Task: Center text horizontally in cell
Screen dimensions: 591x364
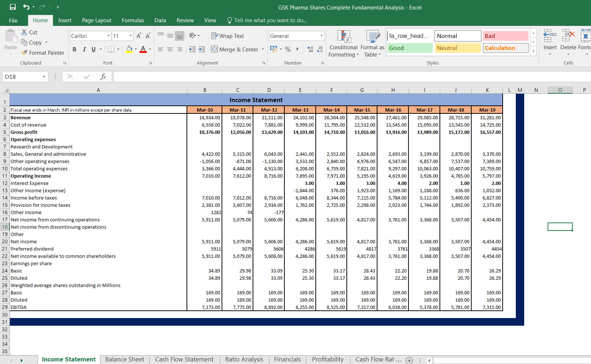Action: point(170,49)
